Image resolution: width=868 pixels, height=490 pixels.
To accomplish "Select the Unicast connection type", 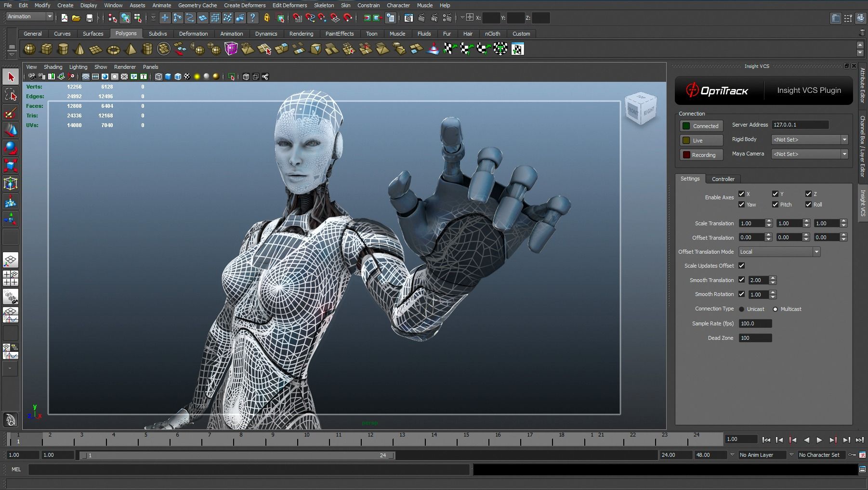I will point(742,309).
